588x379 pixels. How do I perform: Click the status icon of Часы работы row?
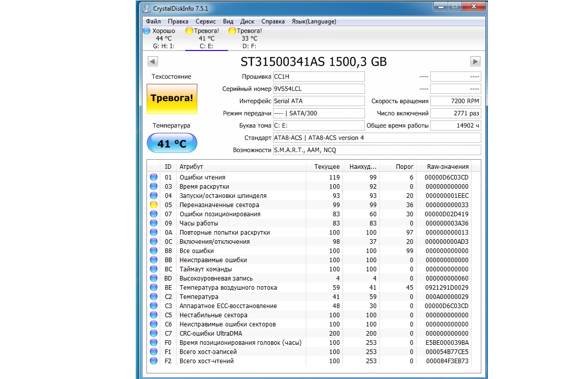click(x=154, y=223)
